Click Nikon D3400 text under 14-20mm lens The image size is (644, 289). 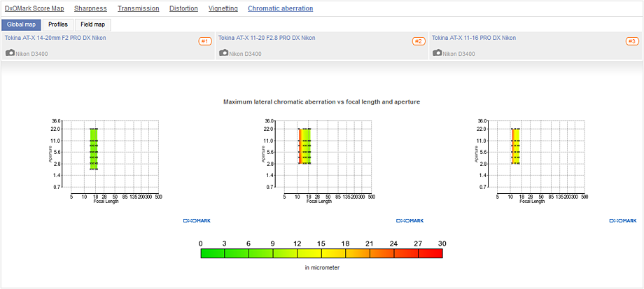coord(31,54)
